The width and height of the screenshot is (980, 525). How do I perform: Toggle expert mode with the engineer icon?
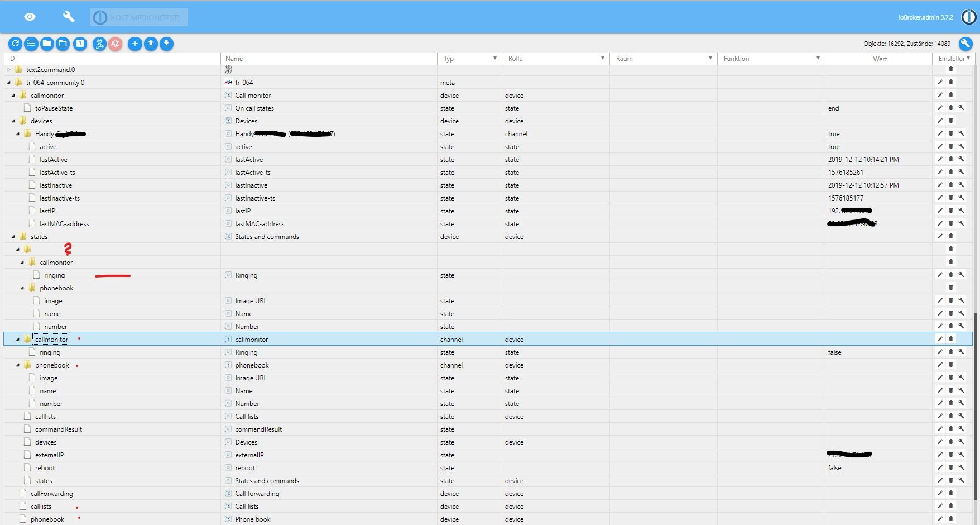99,44
